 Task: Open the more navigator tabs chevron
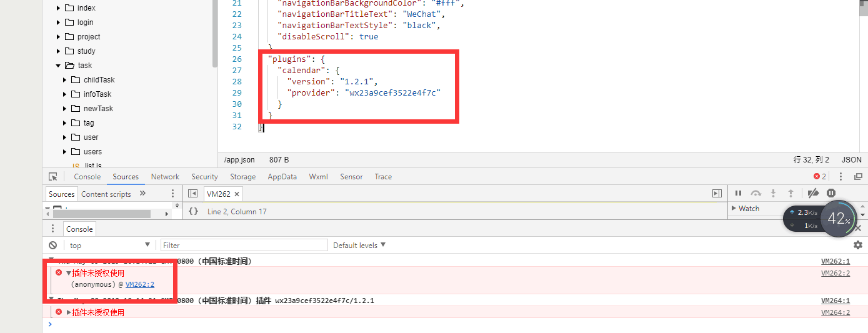(x=142, y=194)
